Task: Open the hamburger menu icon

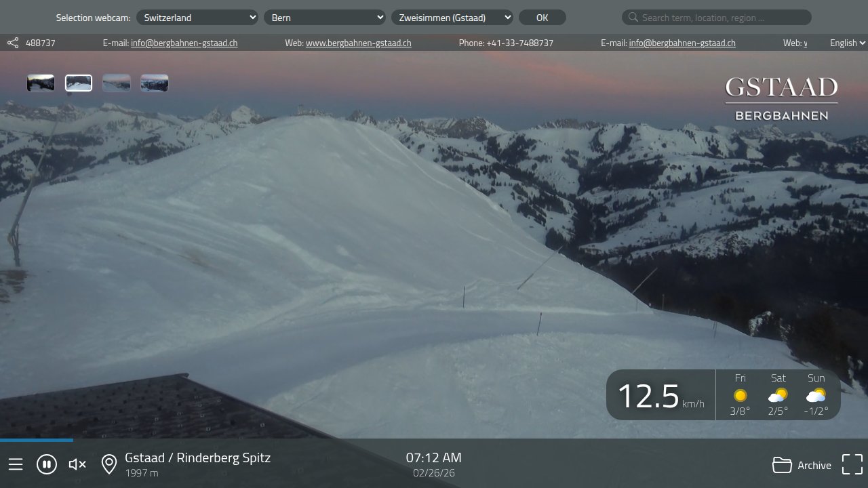Action: [x=16, y=464]
